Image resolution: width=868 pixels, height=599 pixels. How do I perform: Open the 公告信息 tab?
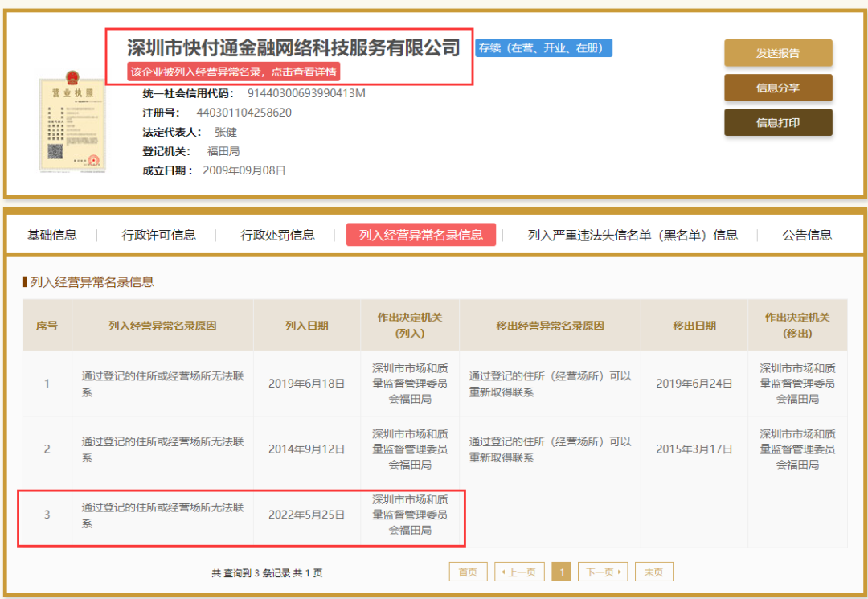pos(807,235)
